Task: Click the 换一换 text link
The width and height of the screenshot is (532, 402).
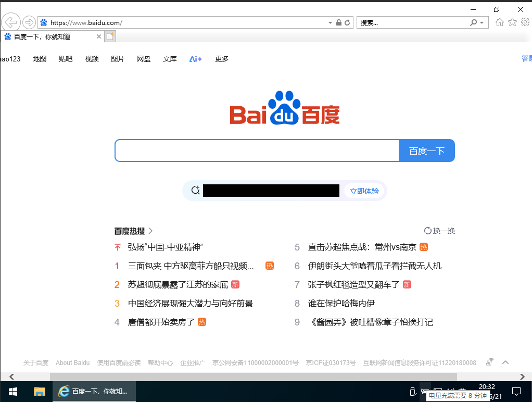Action: click(444, 231)
